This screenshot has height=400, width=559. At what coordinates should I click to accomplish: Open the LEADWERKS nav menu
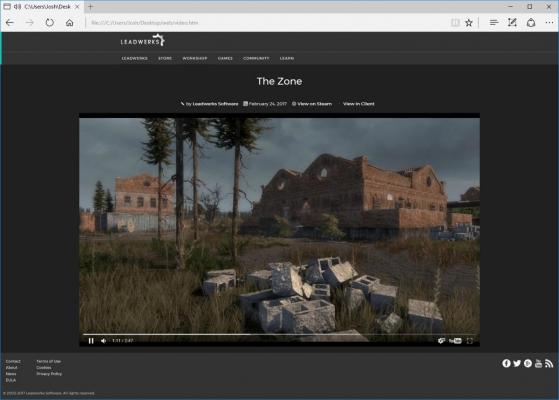click(134, 58)
